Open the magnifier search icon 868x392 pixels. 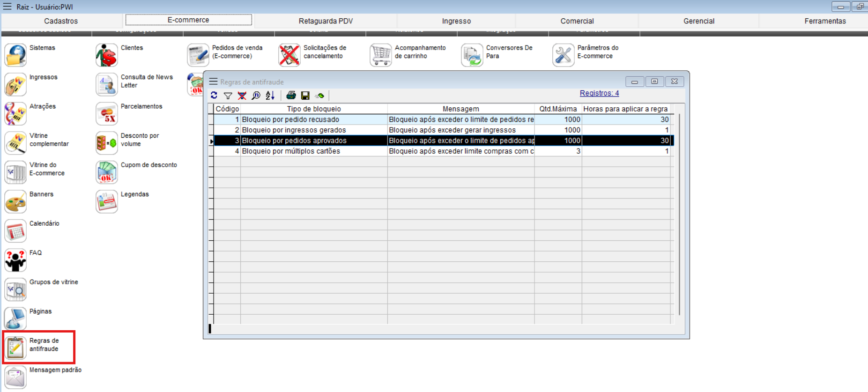click(256, 96)
